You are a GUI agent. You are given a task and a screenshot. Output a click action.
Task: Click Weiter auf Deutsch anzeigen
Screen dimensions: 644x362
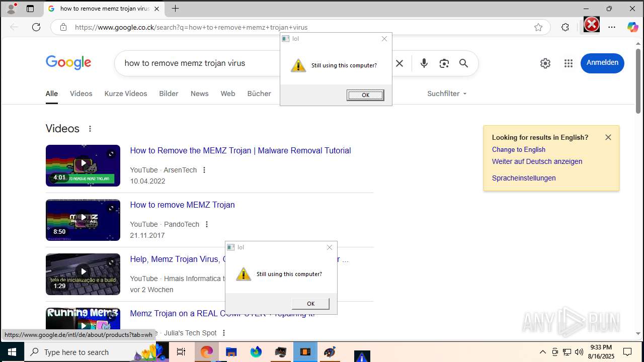click(x=537, y=161)
